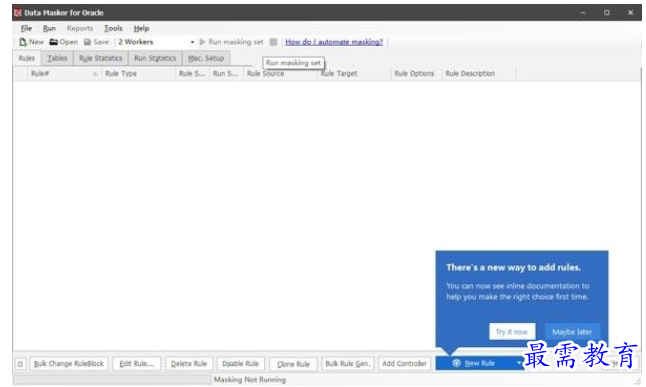Click the Masking Not Running status text
Image resolution: width=646 pixels, height=387 pixels.
point(250,380)
